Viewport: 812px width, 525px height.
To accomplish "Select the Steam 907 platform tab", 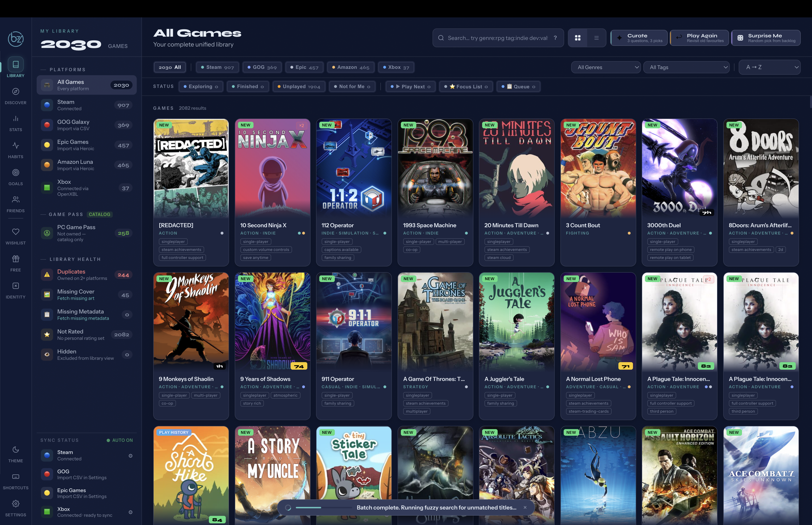I will coord(217,67).
